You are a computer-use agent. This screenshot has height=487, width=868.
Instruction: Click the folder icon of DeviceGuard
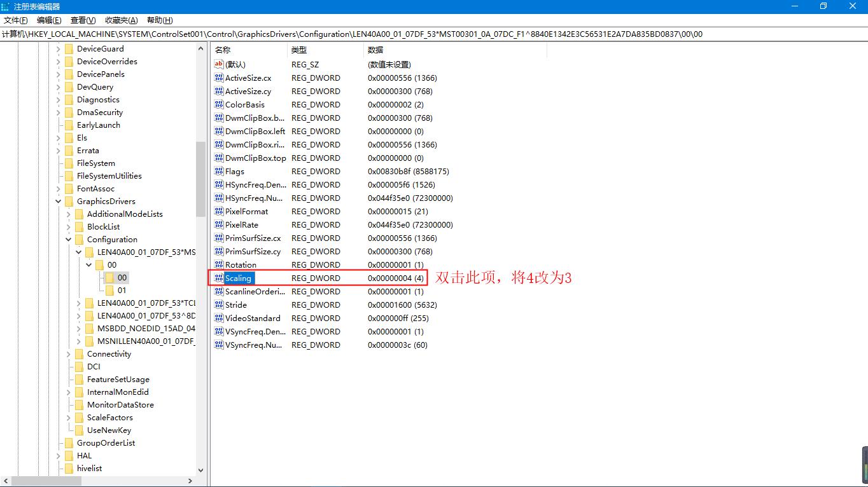(x=69, y=49)
